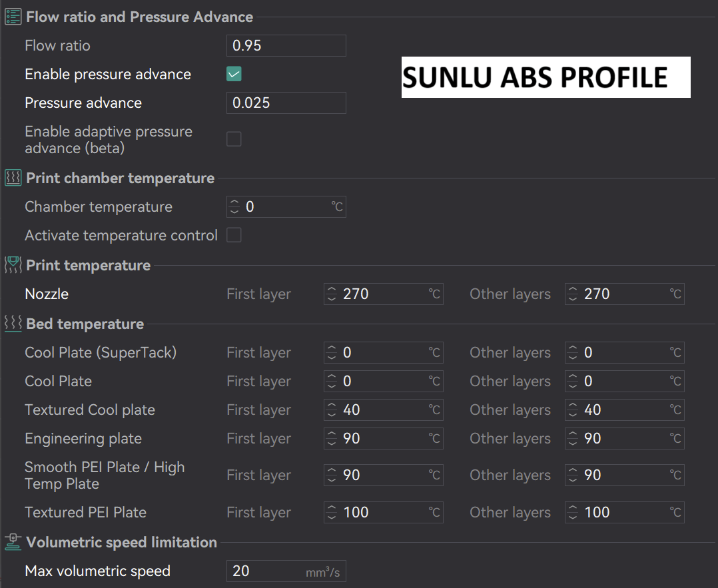Click Smooth PEI Plate First layer stepper

coord(332,475)
